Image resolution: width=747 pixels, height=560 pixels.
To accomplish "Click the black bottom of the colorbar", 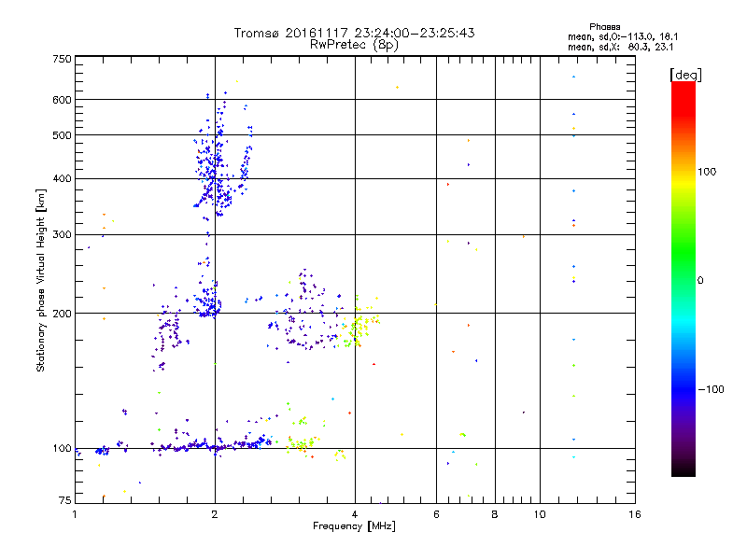I will 684,469.
